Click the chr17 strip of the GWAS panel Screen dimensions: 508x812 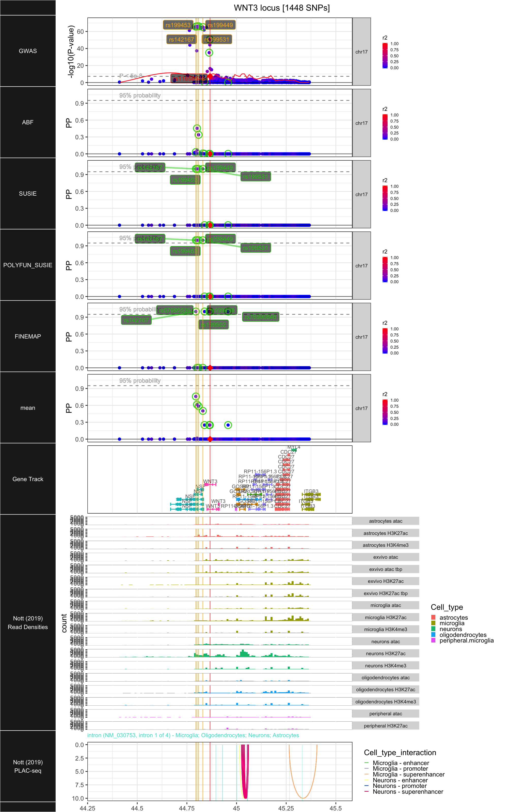(x=361, y=52)
